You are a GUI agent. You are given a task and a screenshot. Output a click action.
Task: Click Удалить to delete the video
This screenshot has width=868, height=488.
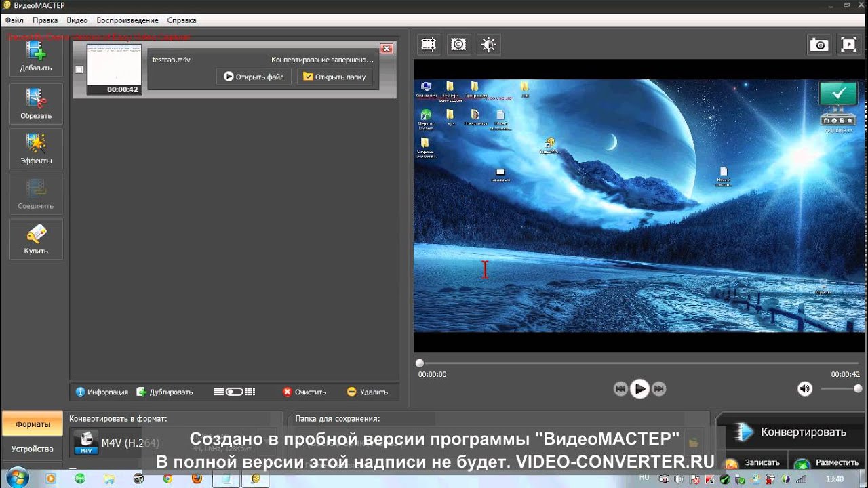(x=368, y=392)
